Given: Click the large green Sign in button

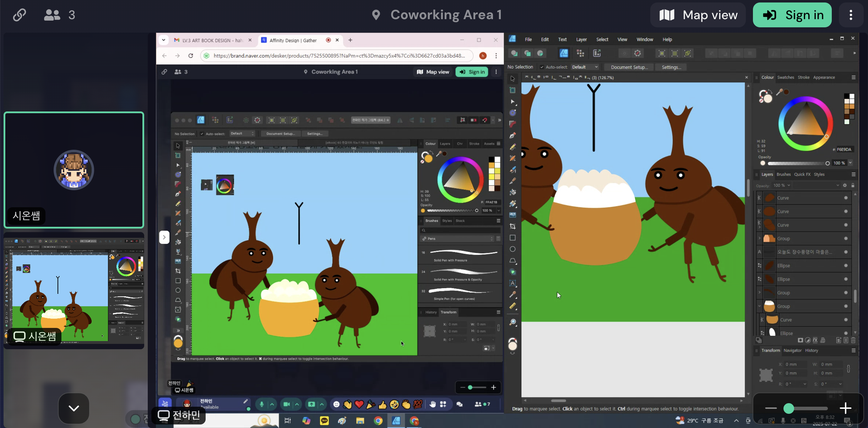Looking at the screenshot, I should point(792,15).
